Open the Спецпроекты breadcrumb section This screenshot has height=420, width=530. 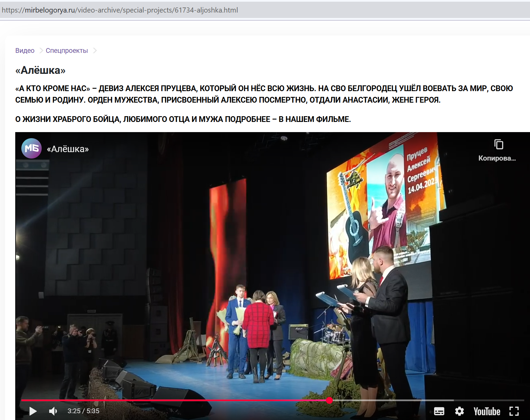[x=67, y=50]
